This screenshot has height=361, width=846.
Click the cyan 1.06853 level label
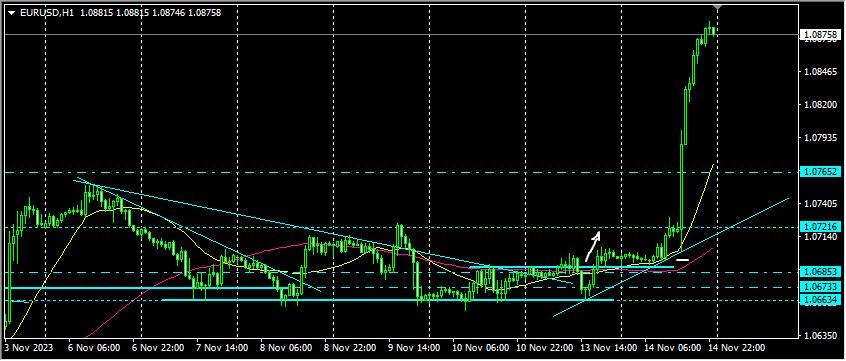[821, 272]
